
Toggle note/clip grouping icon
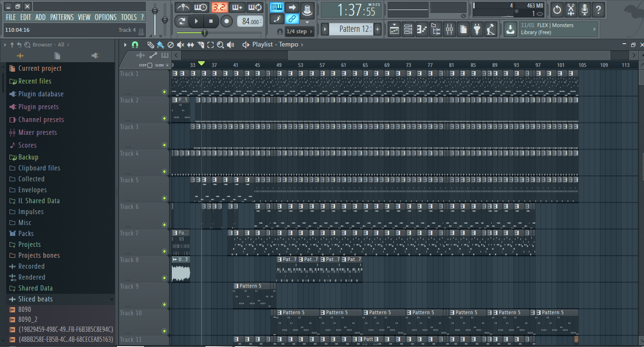click(x=277, y=19)
